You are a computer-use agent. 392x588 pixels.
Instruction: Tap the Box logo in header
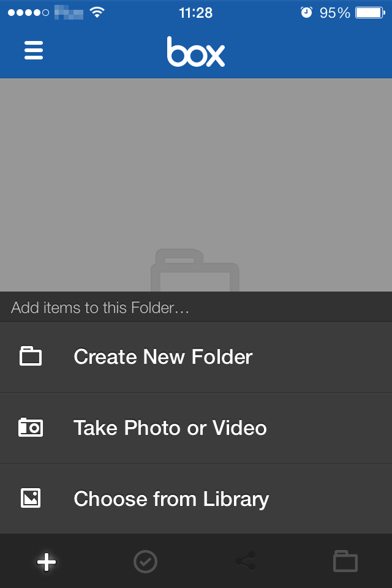196,51
